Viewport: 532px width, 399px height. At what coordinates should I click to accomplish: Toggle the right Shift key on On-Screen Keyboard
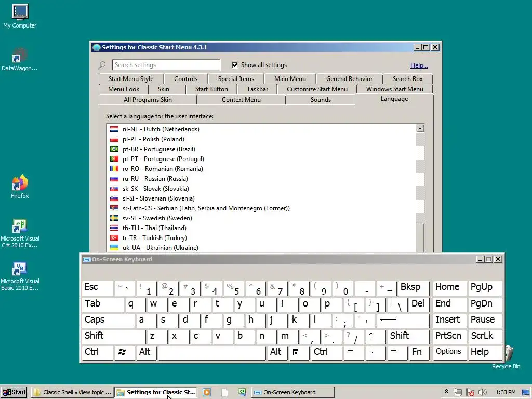408,336
